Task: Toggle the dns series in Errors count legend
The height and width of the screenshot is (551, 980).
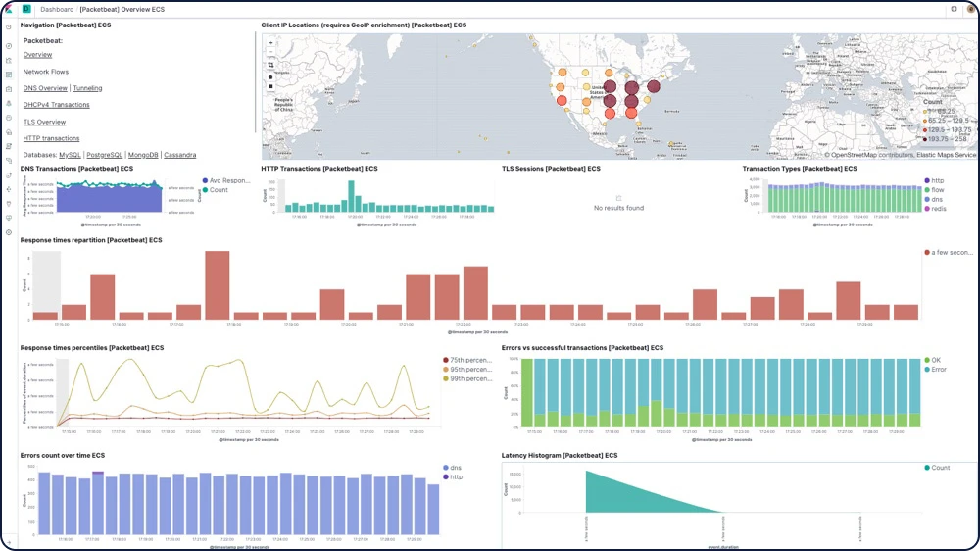Action: coord(455,468)
